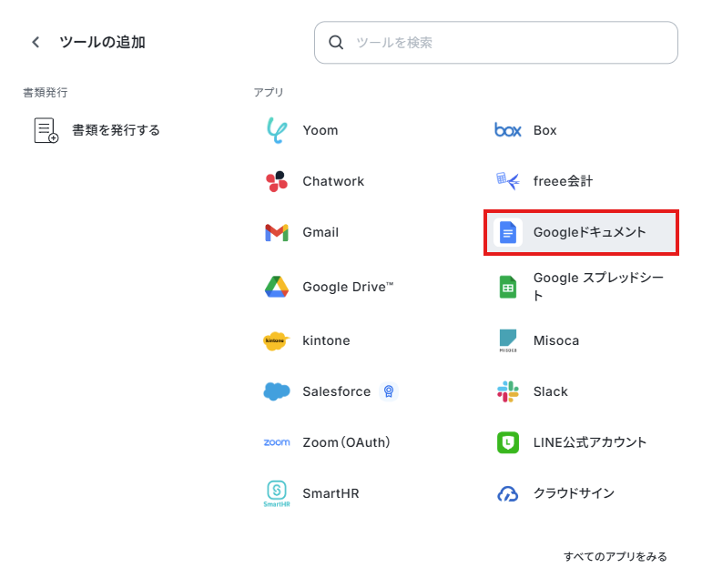
Task: Choose Salesforce app label
Action: coord(337,391)
